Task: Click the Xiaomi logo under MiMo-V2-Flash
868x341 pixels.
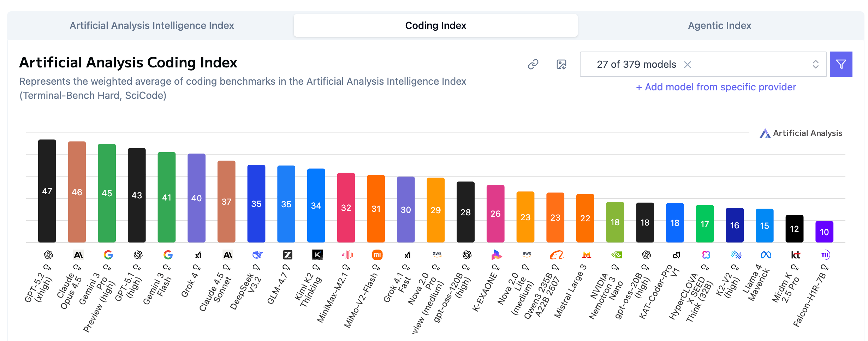Action: pyautogui.click(x=377, y=255)
